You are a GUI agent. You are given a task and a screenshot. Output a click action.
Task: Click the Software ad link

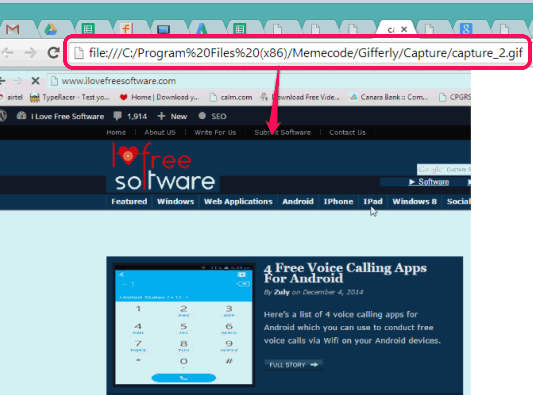(429, 182)
